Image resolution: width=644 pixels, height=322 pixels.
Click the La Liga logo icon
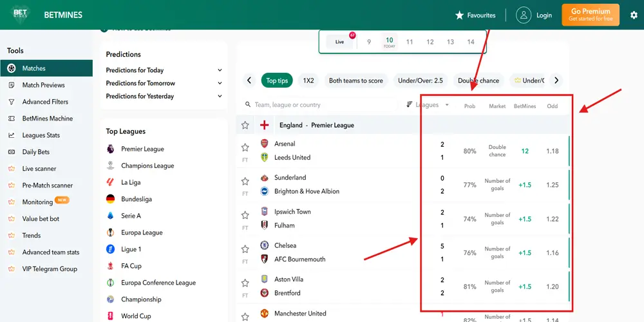(x=111, y=182)
